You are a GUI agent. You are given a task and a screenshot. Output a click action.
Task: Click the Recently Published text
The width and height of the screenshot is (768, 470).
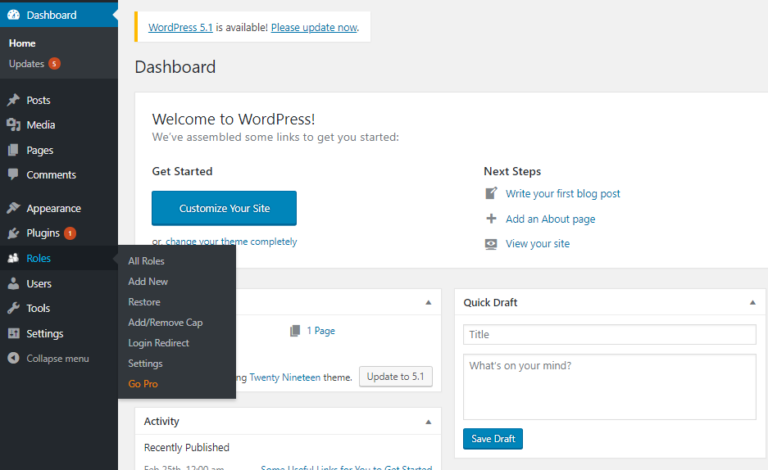pyautogui.click(x=186, y=447)
